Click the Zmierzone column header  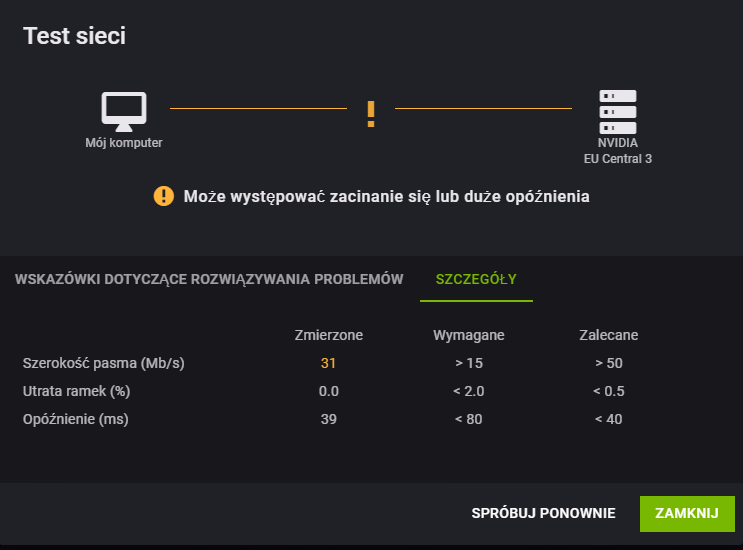328,335
